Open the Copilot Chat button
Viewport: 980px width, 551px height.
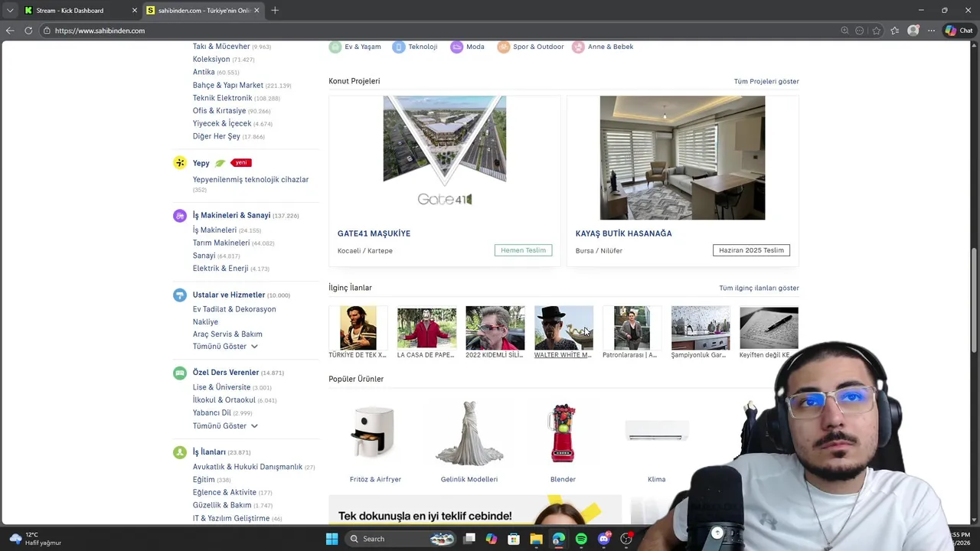coord(959,31)
